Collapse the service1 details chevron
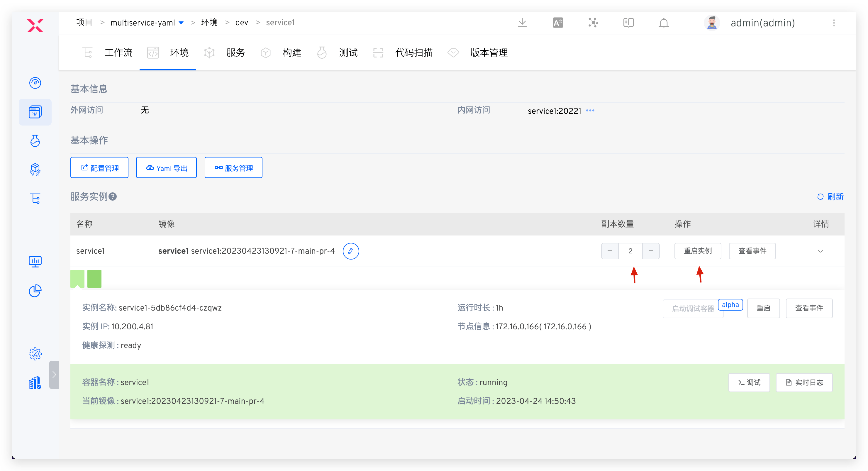 tap(820, 251)
